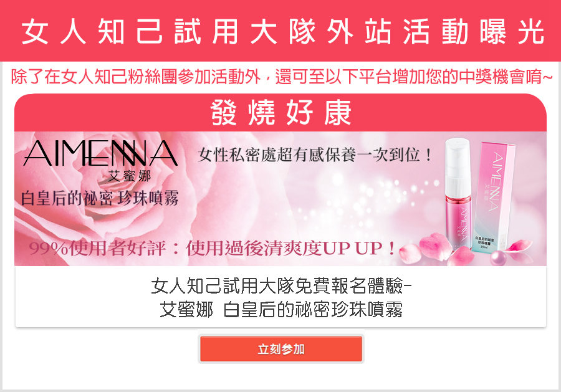This screenshot has height=392, width=561.
Task: Click the 艾蜜娜 text under the logo
Action: pyautogui.click(x=130, y=176)
